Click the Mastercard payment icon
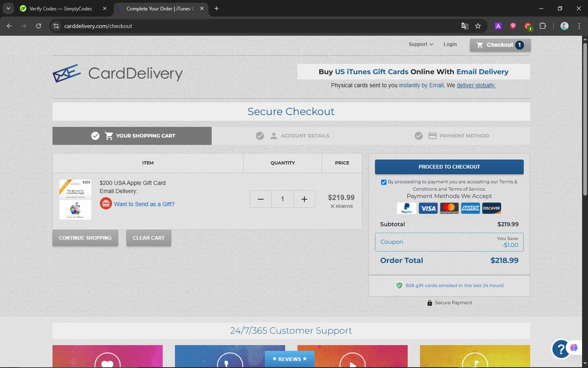Viewport: 588px width, 368px height. pyautogui.click(x=449, y=208)
